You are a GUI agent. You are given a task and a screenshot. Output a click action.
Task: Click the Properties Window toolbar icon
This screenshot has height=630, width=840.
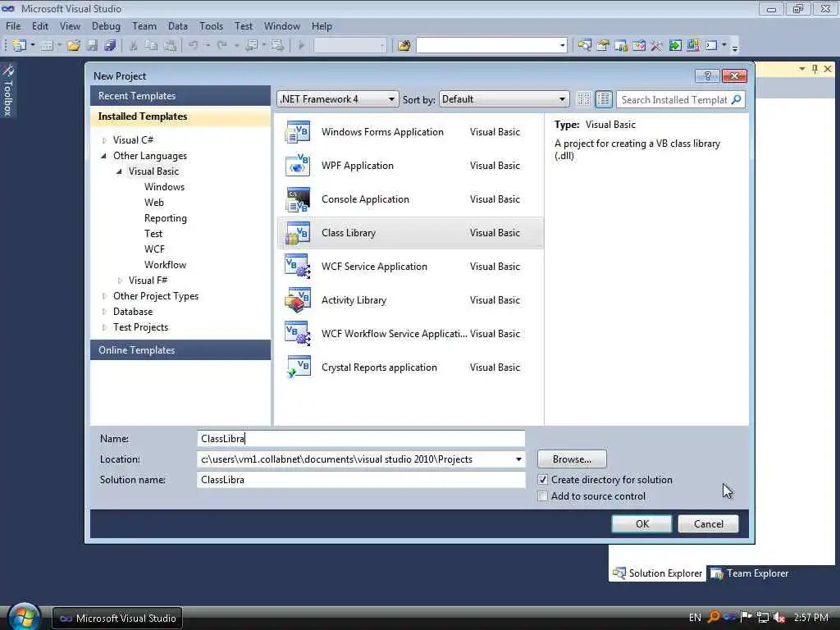tap(603, 46)
